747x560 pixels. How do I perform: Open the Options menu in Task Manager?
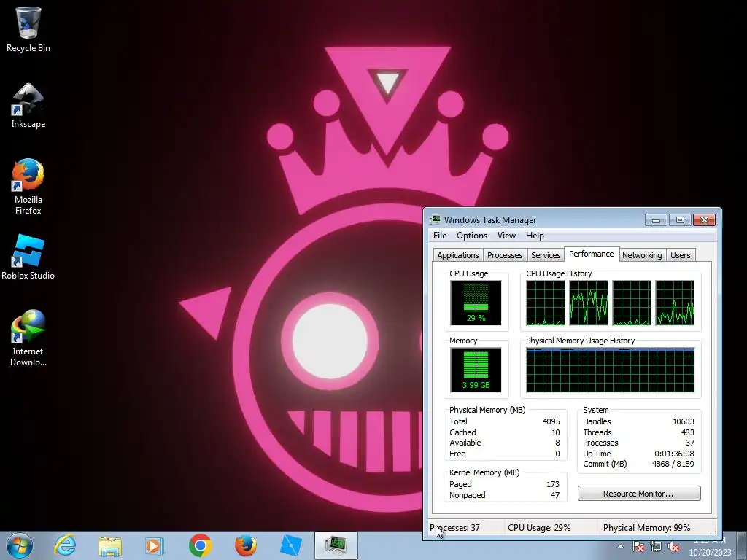pos(472,236)
